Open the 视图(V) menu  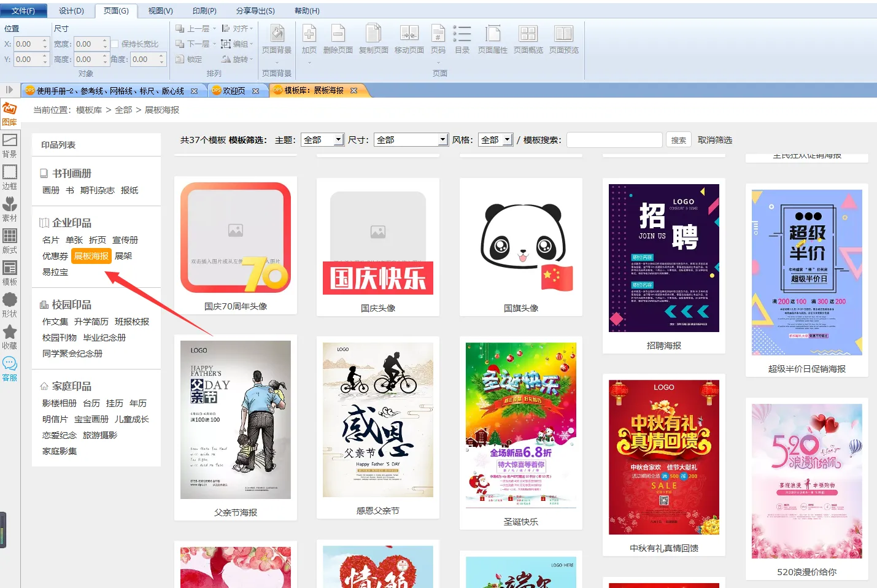160,10
